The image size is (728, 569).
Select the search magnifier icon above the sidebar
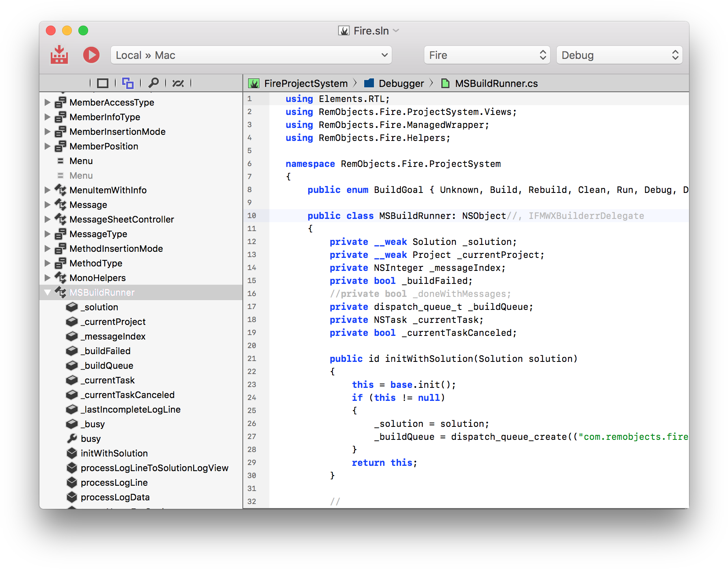153,83
